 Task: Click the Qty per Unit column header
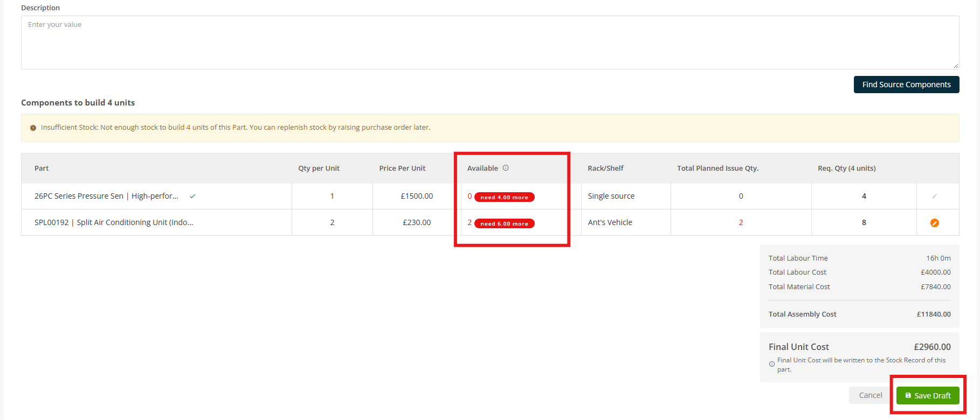(319, 168)
